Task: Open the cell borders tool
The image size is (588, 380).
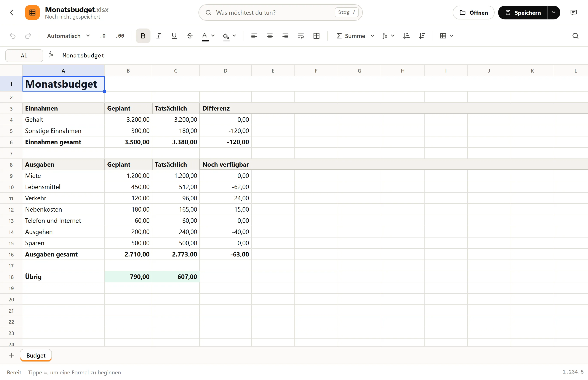Action: (x=316, y=36)
